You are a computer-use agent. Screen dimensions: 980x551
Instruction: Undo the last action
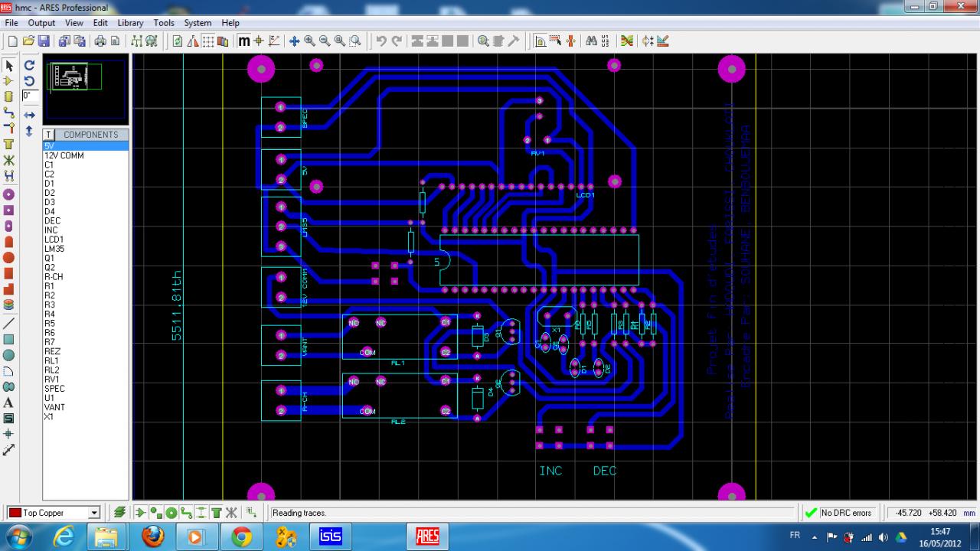click(x=381, y=41)
